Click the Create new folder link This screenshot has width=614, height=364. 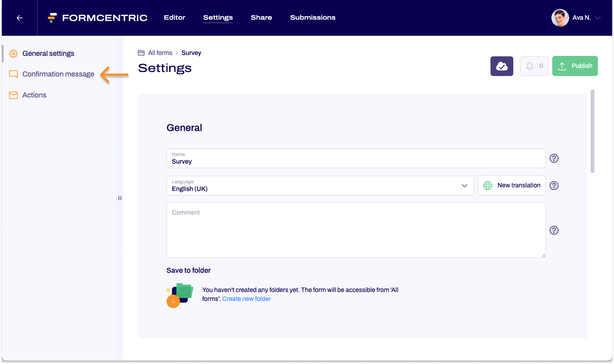point(247,299)
